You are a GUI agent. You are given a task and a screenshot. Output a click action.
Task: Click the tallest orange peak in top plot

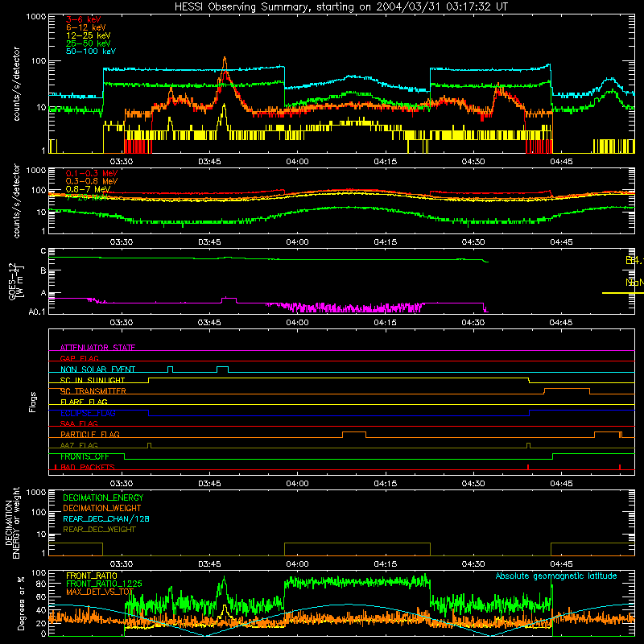click(x=225, y=61)
